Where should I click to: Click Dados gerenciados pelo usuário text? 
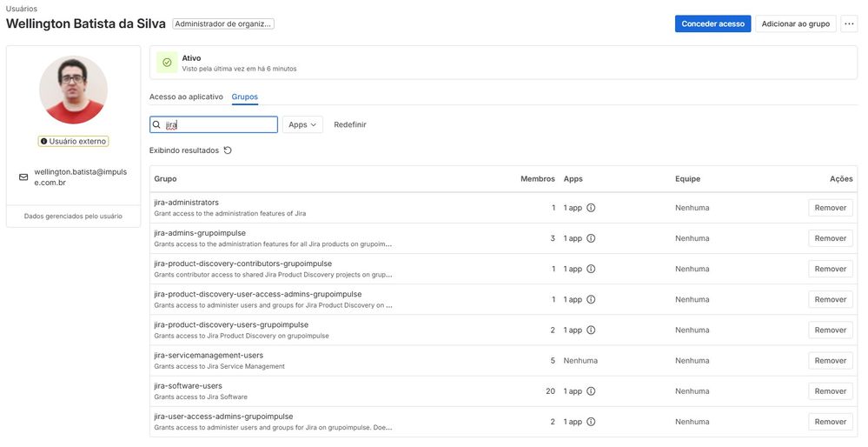click(73, 216)
